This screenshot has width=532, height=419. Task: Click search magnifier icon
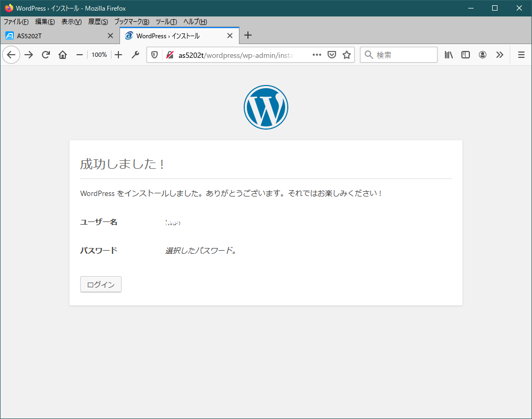[x=369, y=55]
